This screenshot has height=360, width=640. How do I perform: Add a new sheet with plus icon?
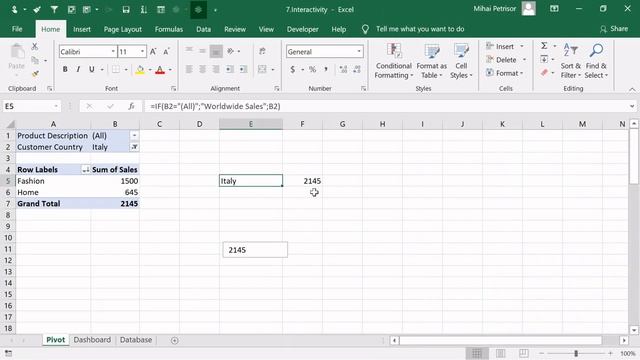pyautogui.click(x=175, y=340)
